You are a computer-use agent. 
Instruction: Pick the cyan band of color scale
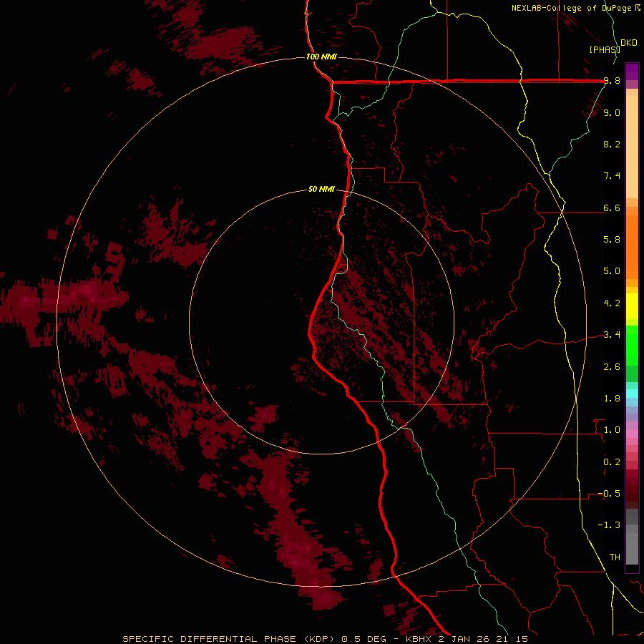pos(632,394)
